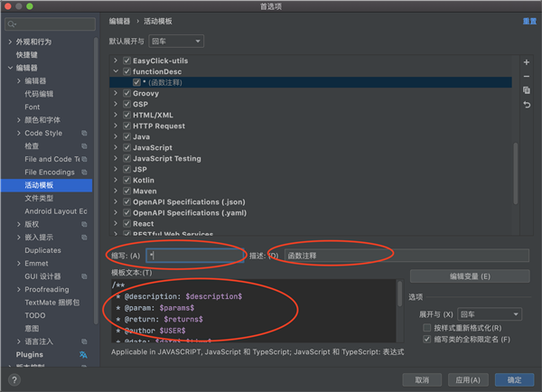Expand the Groovy template group
The height and width of the screenshot is (392, 542).
click(x=116, y=93)
